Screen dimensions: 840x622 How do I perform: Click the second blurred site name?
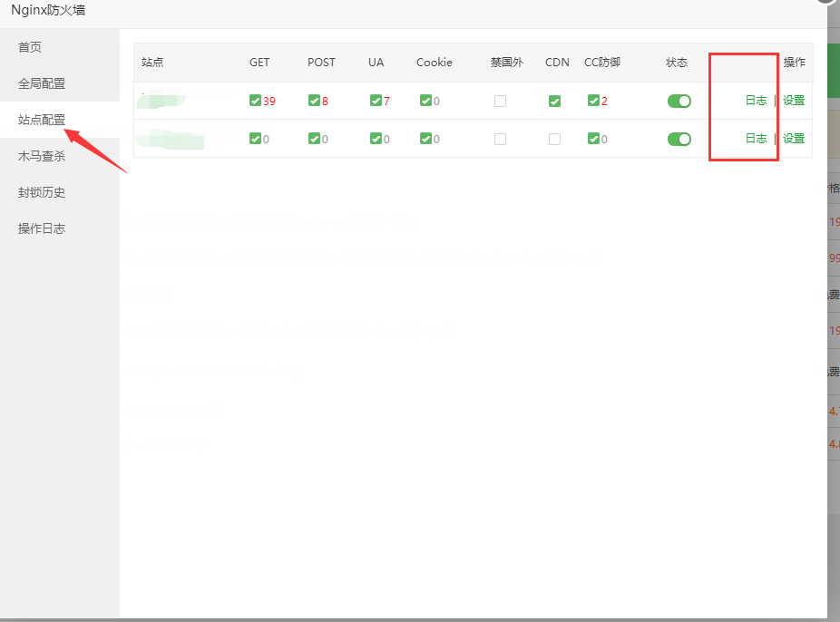pyautogui.click(x=171, y=139)
